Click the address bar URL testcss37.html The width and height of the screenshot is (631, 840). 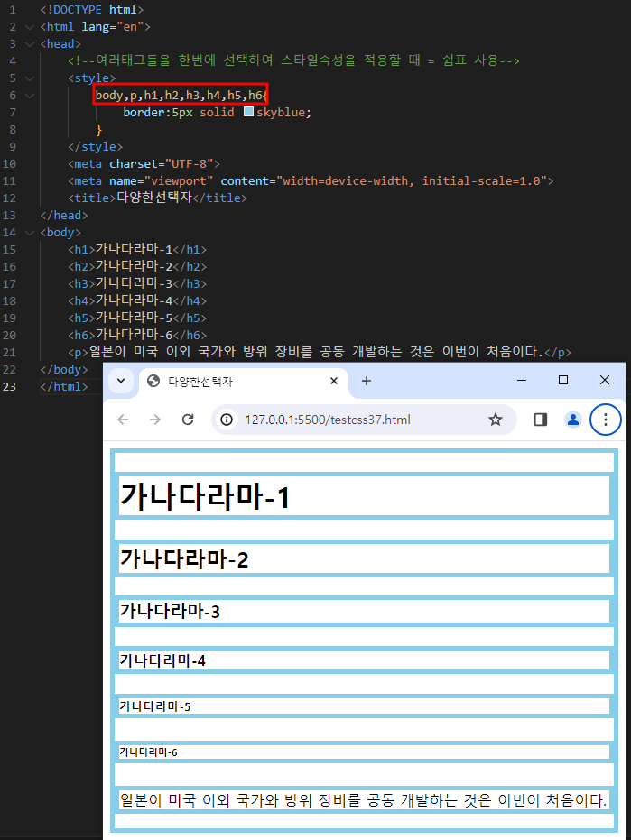328,420
